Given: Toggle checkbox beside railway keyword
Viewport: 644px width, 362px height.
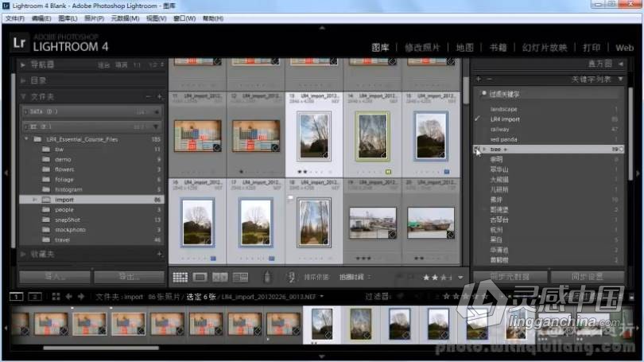Looking at the screenshot, I should (477, 129).
